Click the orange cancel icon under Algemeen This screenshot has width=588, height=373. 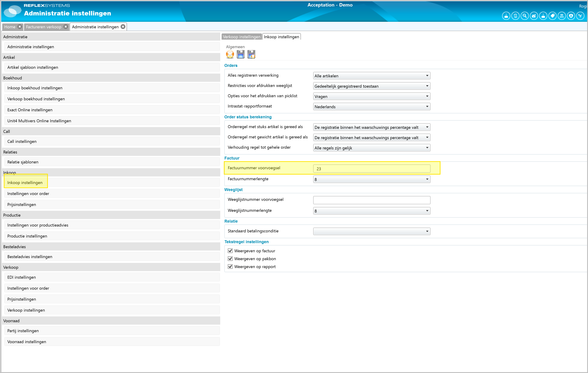pos(230,54)
